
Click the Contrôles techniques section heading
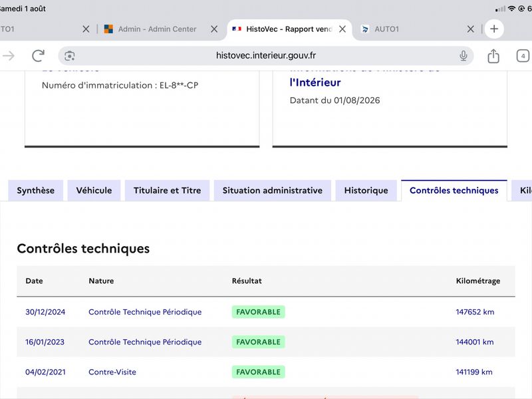[83, 249]
